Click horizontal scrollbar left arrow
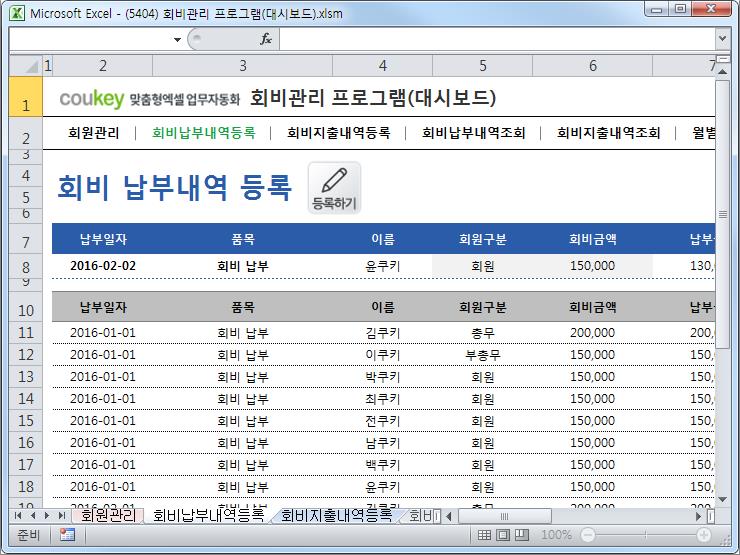740x555 pixels. (x=449, y=516)
